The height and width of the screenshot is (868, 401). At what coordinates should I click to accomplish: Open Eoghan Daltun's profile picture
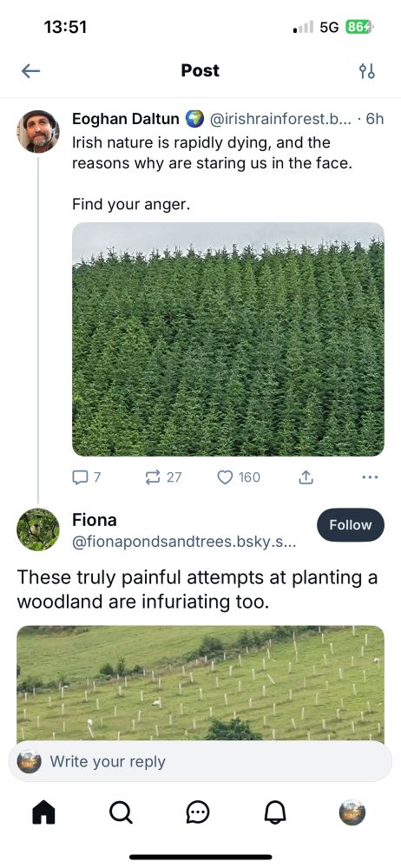38,132
